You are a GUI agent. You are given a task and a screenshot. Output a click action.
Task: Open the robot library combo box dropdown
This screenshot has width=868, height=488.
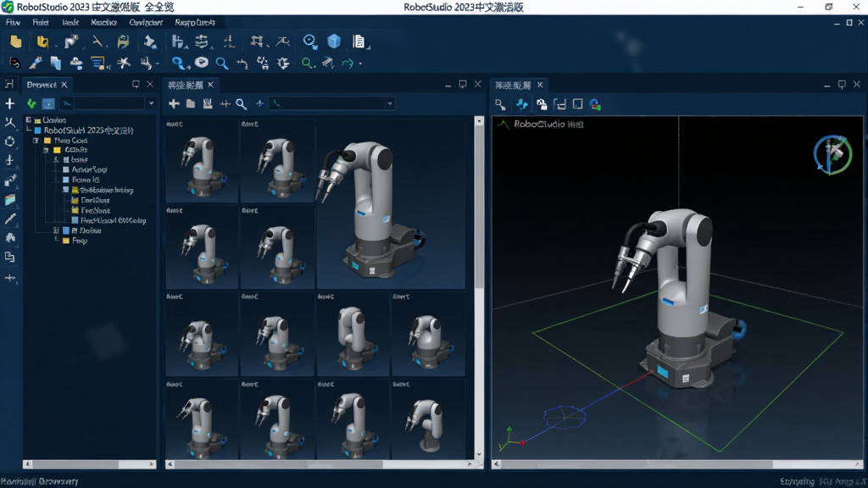[390, 103]
